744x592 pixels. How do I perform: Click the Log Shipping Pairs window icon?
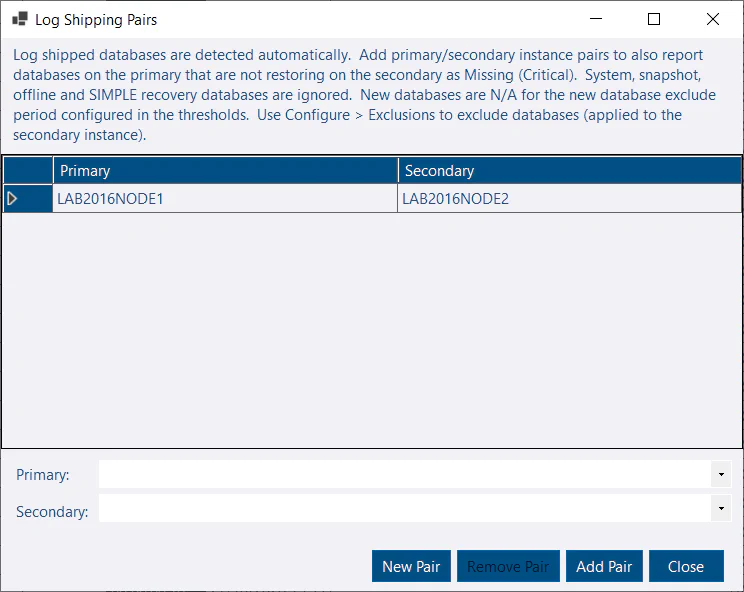tap(20, 19)
